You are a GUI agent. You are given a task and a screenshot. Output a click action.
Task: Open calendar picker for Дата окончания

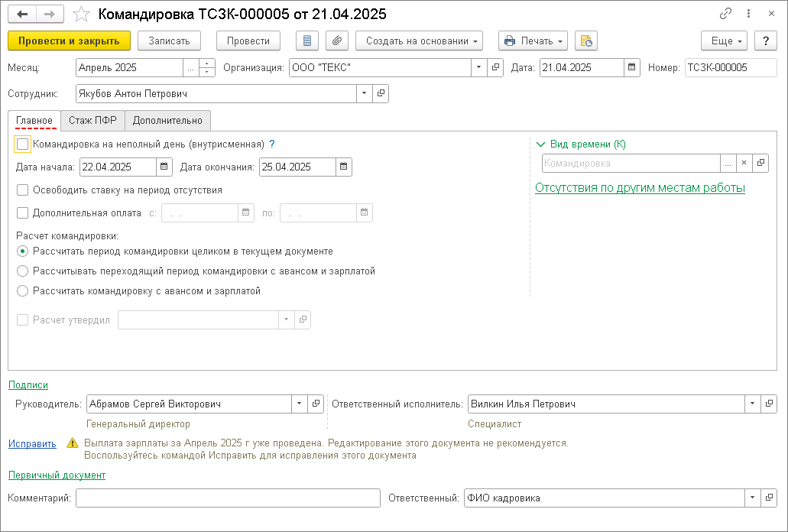344,167
